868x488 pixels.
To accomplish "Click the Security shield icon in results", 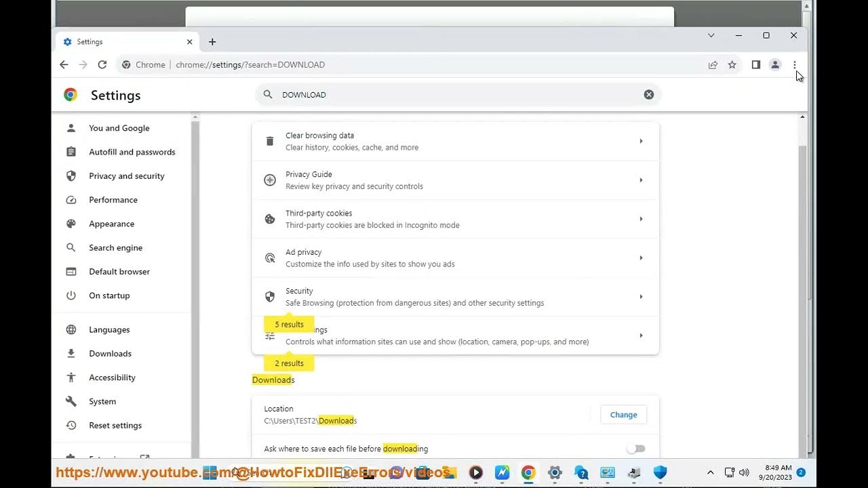I will point(270,296).
